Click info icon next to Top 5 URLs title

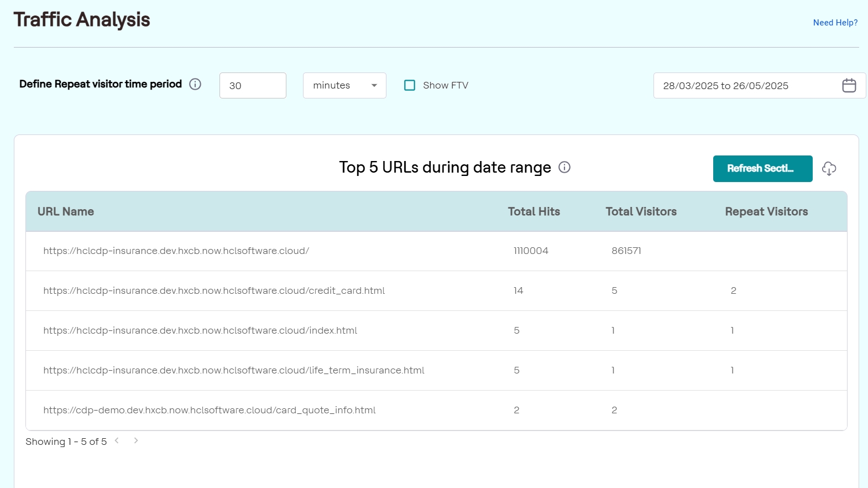click(x=564, y=167)
